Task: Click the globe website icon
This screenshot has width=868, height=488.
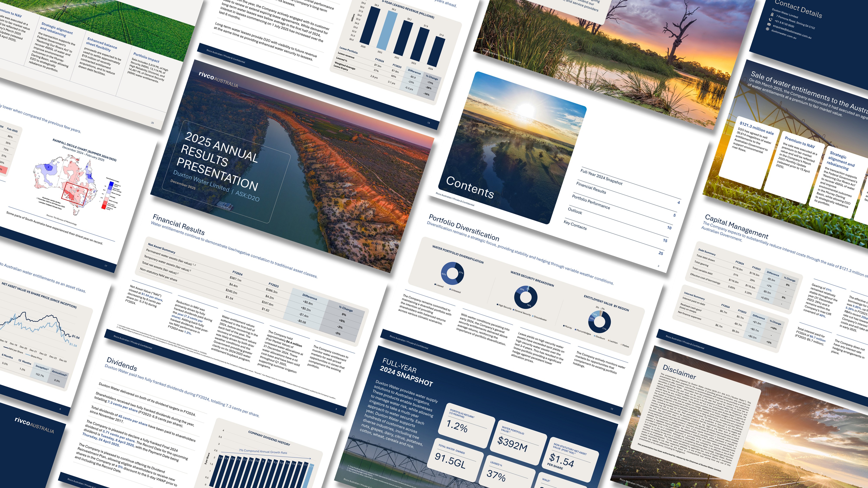Action: pyautogui.click(x=768, y=29)
